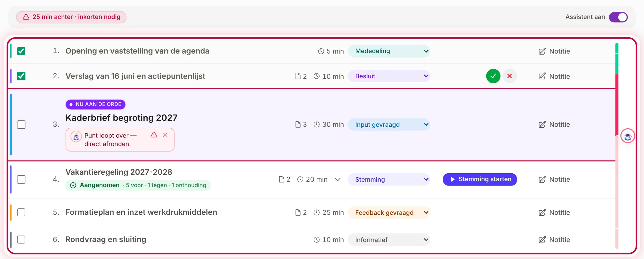Open the Mededeling type dropdown
The width and height of the screenshot is (644, 259).
[389, 51]
